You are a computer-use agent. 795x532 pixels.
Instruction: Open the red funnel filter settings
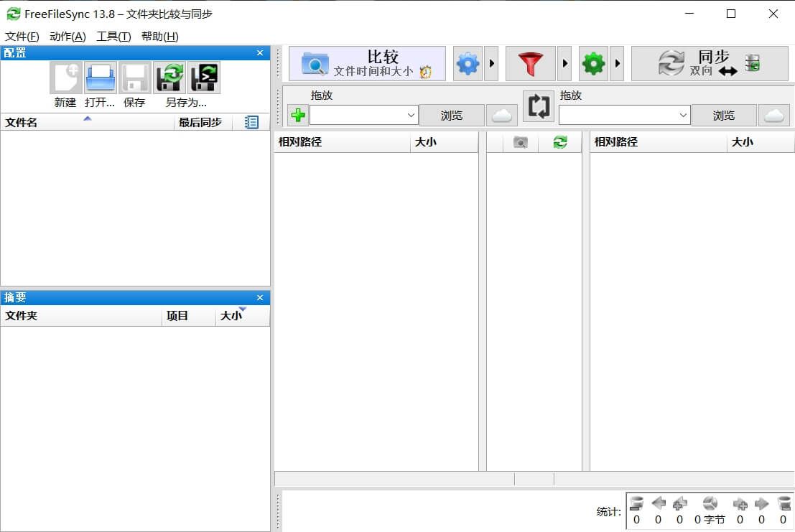[530, 64]
